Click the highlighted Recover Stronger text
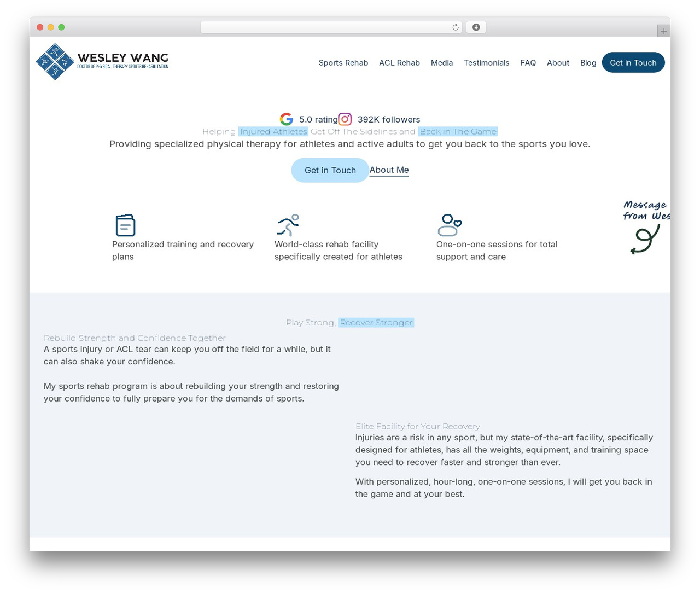Image resolution: width=700 pixels, height=593 pixels. 376,323
